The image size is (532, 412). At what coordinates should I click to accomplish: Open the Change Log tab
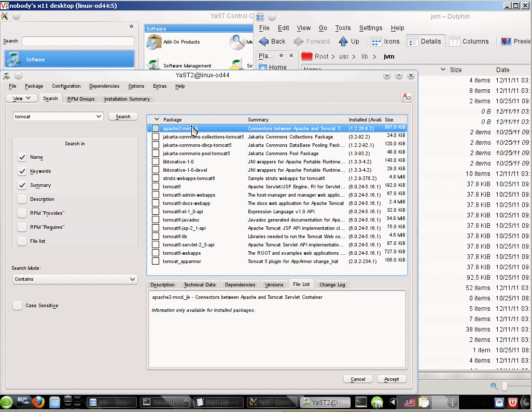(x=332, y=285)
